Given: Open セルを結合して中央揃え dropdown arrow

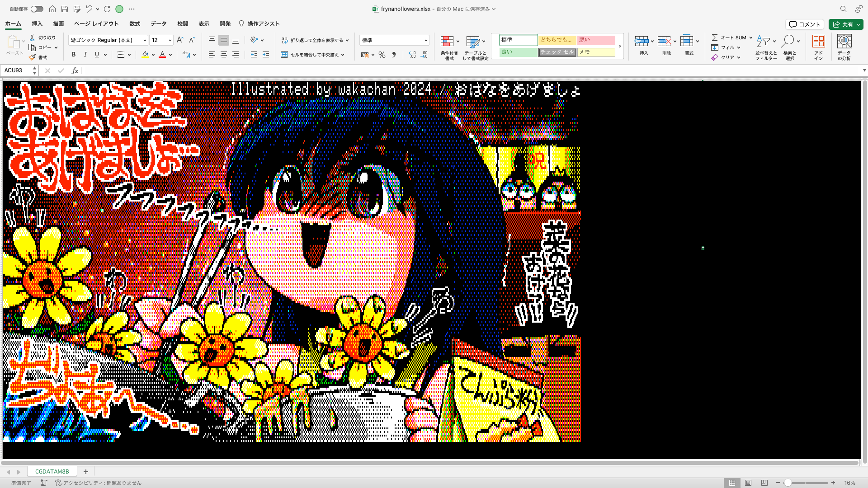Looking at the screenshot, I should [x=343, y=55].
